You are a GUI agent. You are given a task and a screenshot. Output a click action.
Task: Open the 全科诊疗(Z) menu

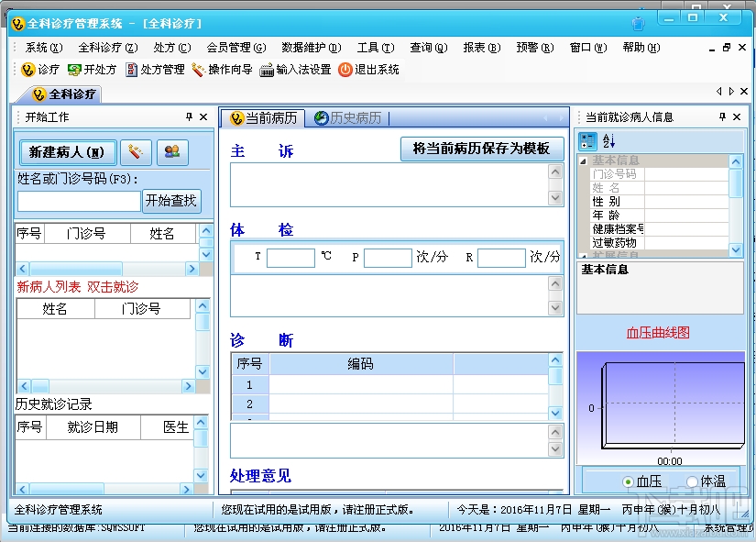pyautogui.click(x=108, y=48)
